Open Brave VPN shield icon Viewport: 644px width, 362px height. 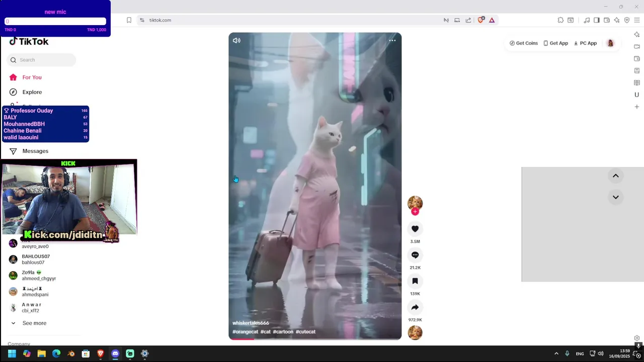tap(627, 20)
